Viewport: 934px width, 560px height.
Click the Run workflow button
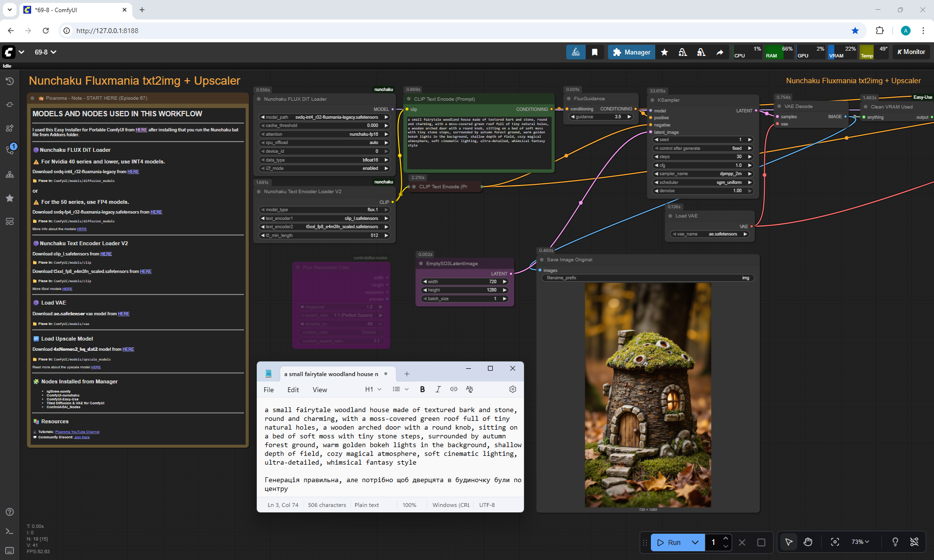coord(670,542)
